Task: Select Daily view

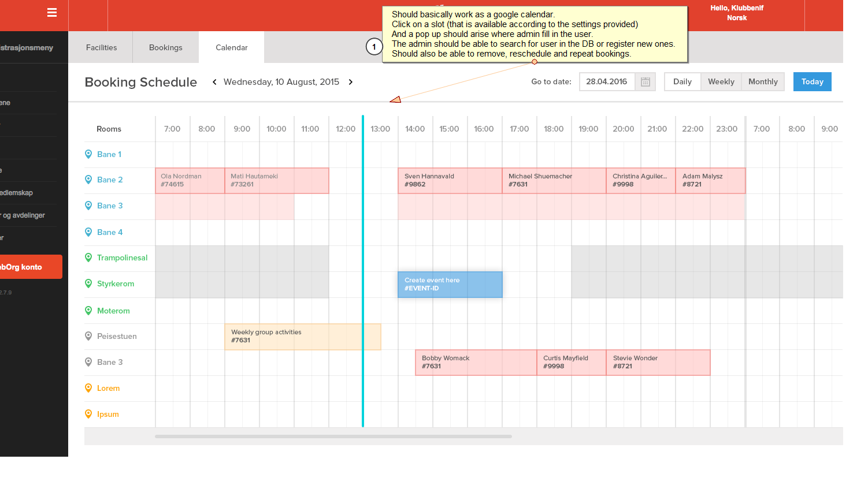Action: tap(682, 81)
